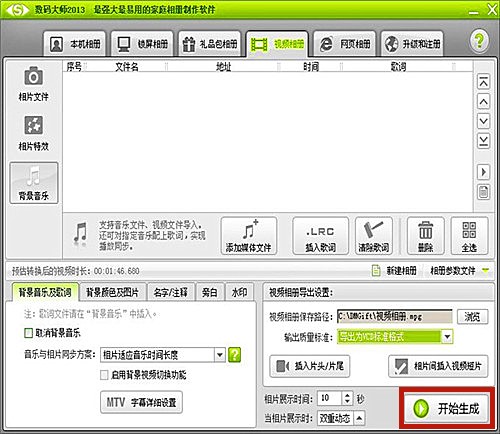Click the 视频相册保存路径 input field
This screenshot has height=434, width=500.
(x=395, y=316)
